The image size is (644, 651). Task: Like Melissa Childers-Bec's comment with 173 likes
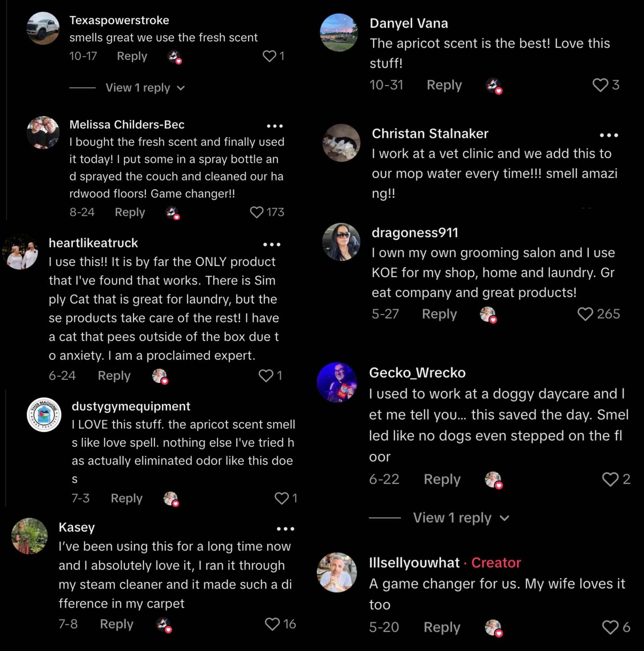pyautogui.click(x=257, y=212)
